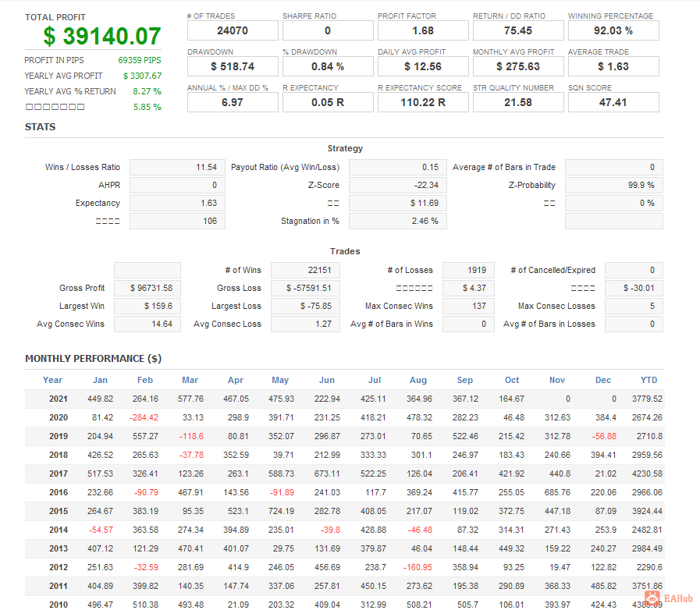The image size is (700, 610).
Task: Select the MONTHLY PERFORMANCE ($) heading
Action: (94, 359)
